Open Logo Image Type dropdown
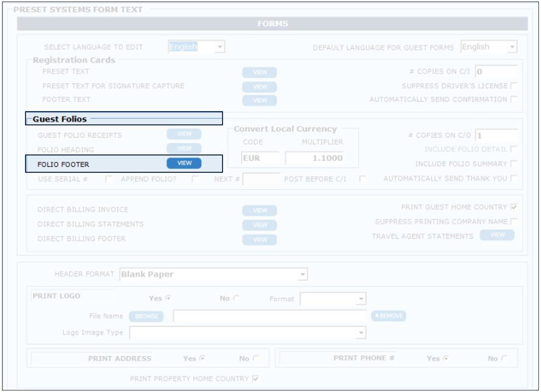The height and width of the screenshot is (392, 541). [361, 333]
